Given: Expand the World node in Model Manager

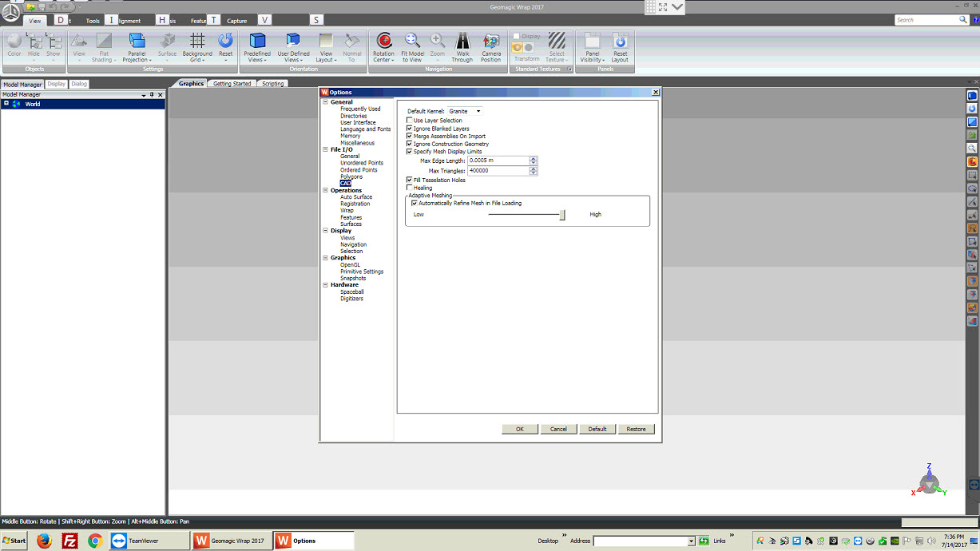Looking at the screenshot, I should point(6,104).
